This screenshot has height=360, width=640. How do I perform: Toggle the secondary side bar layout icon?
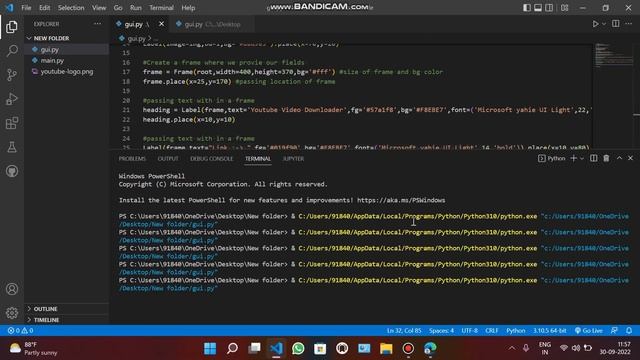click(x=549, y=8)
